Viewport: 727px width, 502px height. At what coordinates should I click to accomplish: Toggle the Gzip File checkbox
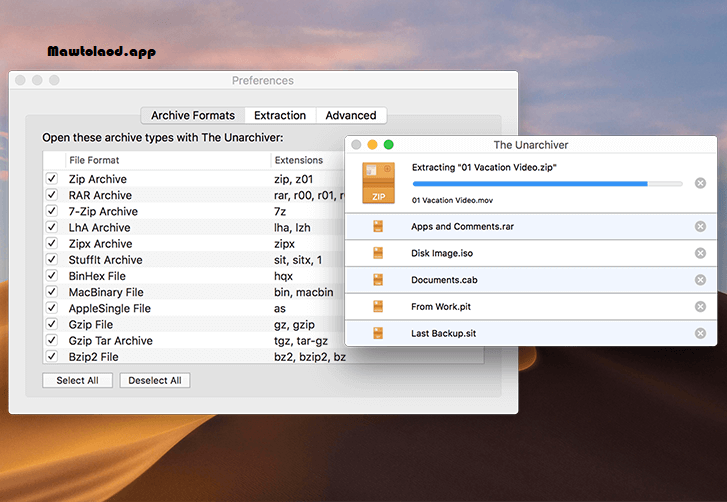(x=52, y=324)
